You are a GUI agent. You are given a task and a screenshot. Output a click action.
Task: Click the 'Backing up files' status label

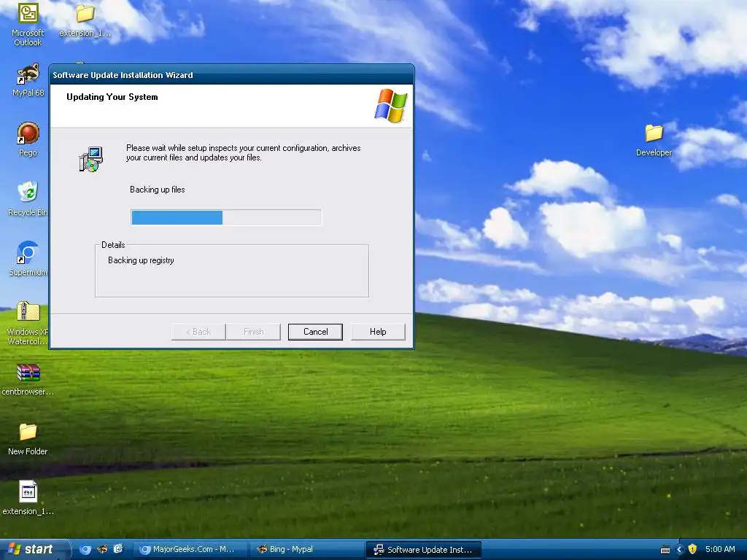pyautogui.click(x=158, y=190)
